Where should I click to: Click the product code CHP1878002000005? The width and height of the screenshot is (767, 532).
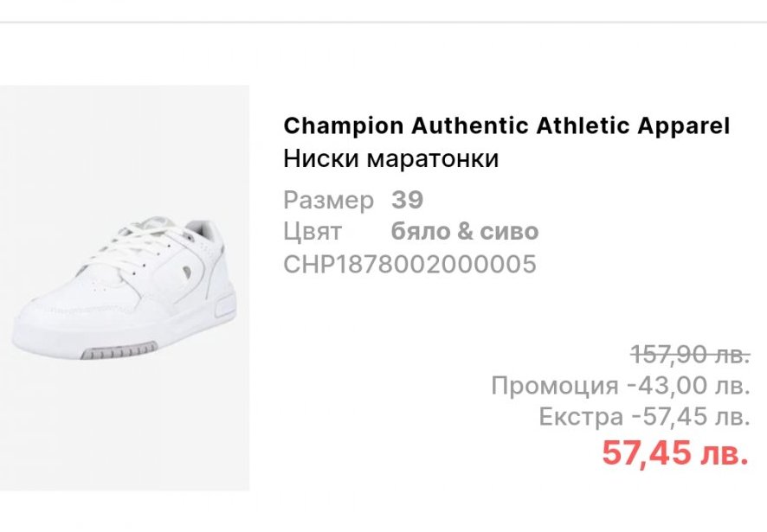tap(409, 264)
